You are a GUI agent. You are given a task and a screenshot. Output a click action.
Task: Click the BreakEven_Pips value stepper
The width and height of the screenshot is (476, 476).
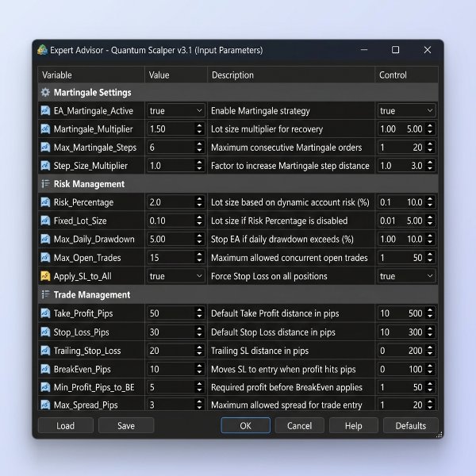[199, 369]
